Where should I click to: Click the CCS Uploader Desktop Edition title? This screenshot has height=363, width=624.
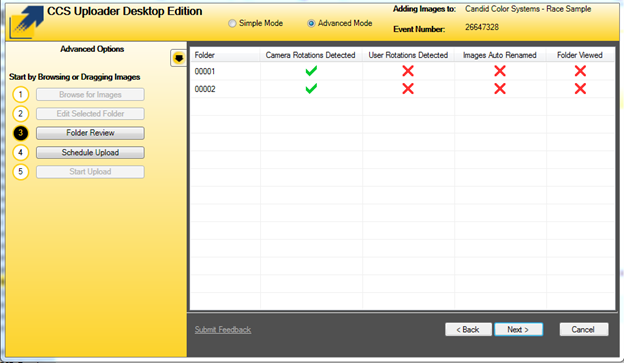point(125,12)
